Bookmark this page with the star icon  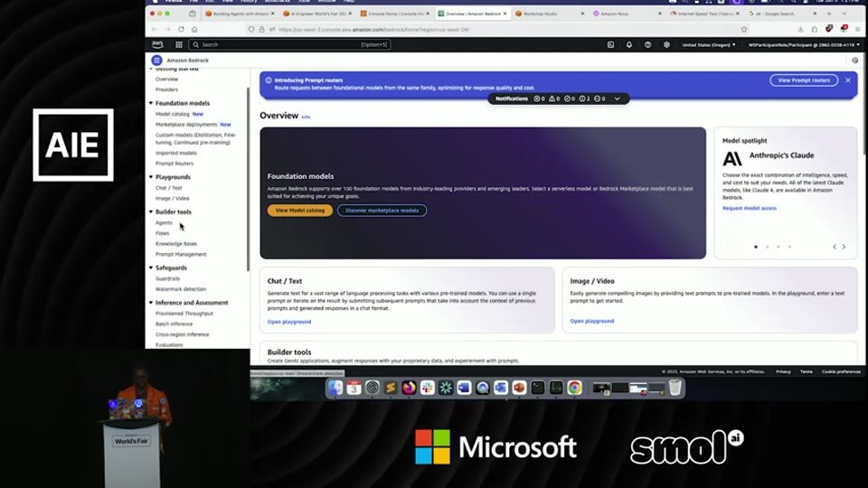(744, 29)
